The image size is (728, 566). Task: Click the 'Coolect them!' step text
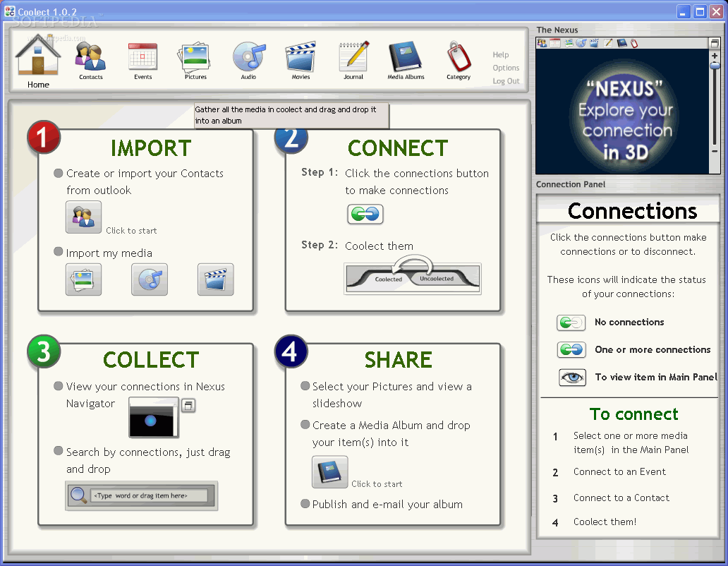pos(605,522)
